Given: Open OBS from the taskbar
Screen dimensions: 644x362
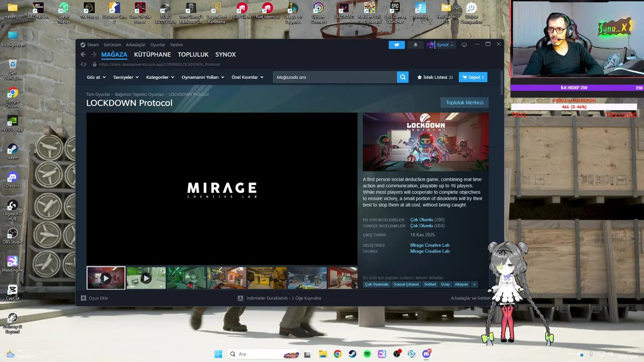Looking at the screenshot, I should [x=397, y=354].
